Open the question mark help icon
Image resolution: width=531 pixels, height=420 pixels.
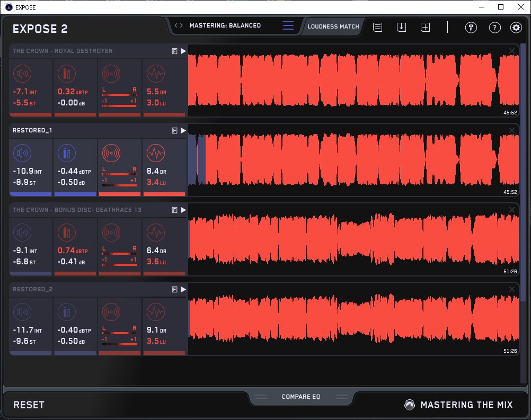[x=495, y=27]
